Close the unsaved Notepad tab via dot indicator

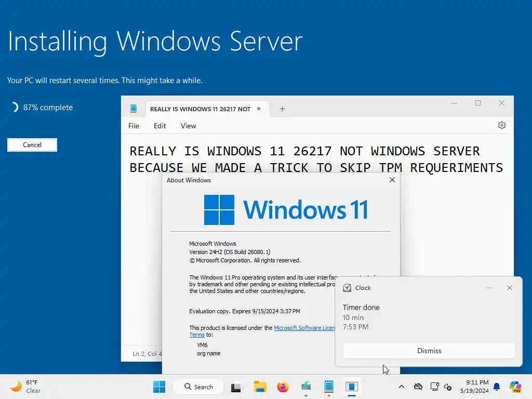(259, 109)
